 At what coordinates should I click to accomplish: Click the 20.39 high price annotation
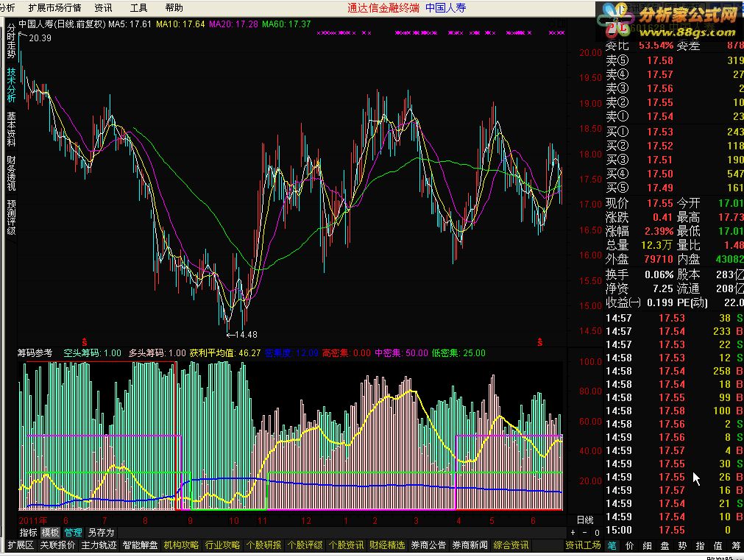40,38
